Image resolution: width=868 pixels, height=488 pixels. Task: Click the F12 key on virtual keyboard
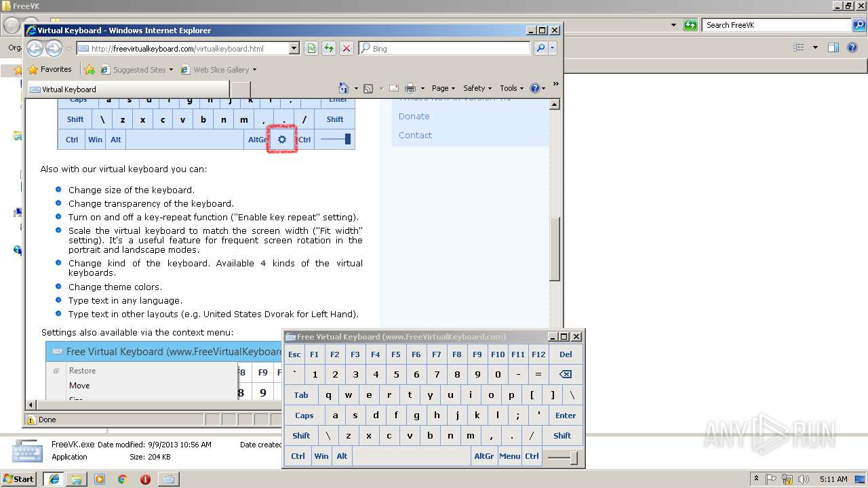click(538, 354)
